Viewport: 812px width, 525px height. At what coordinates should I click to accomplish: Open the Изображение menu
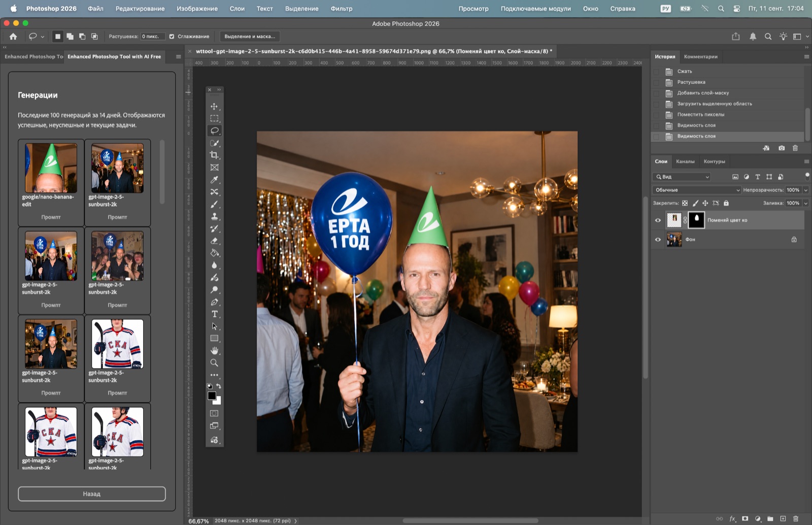(x=197, y=9)
